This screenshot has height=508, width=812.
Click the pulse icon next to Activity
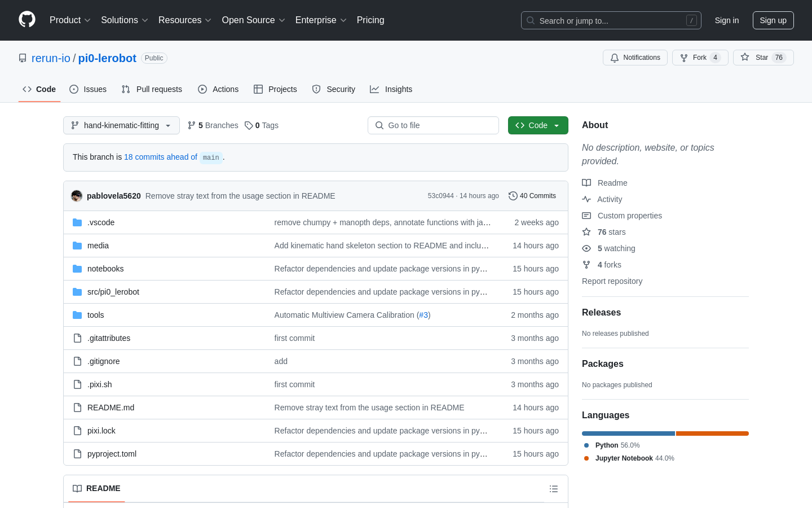tap(586, 199)
